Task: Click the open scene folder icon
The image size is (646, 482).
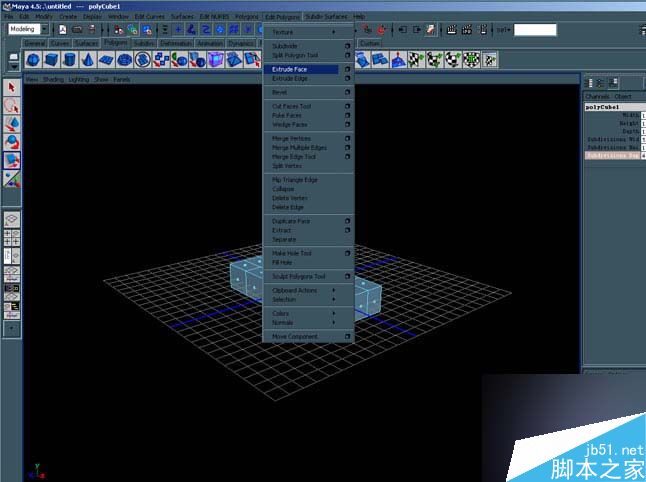Action: coord(77,30)
